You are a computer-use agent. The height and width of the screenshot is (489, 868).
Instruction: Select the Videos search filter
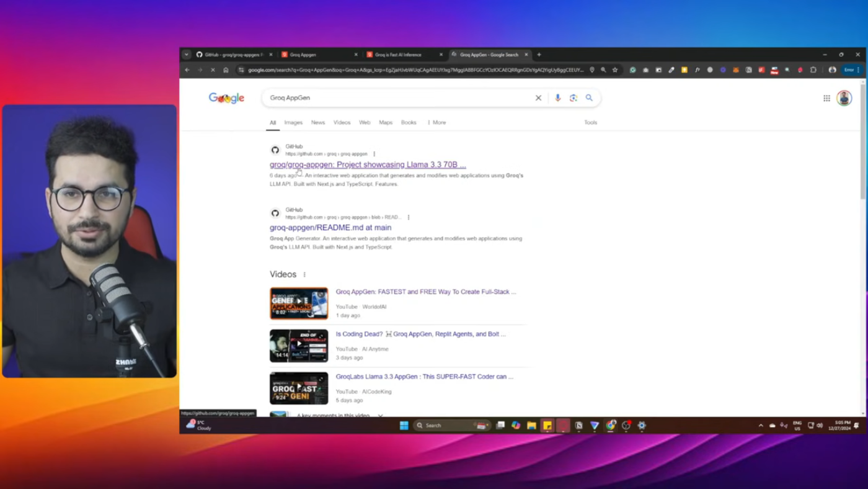point(342,122)
